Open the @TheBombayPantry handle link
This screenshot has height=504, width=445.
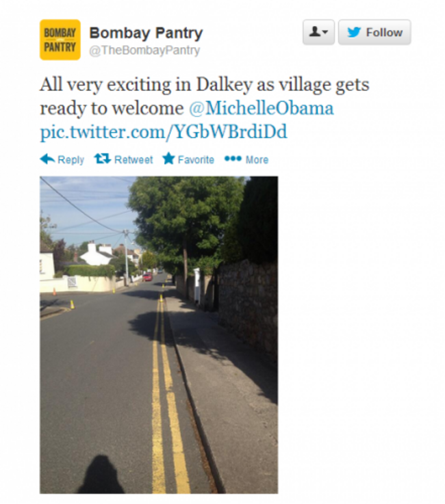144,51
